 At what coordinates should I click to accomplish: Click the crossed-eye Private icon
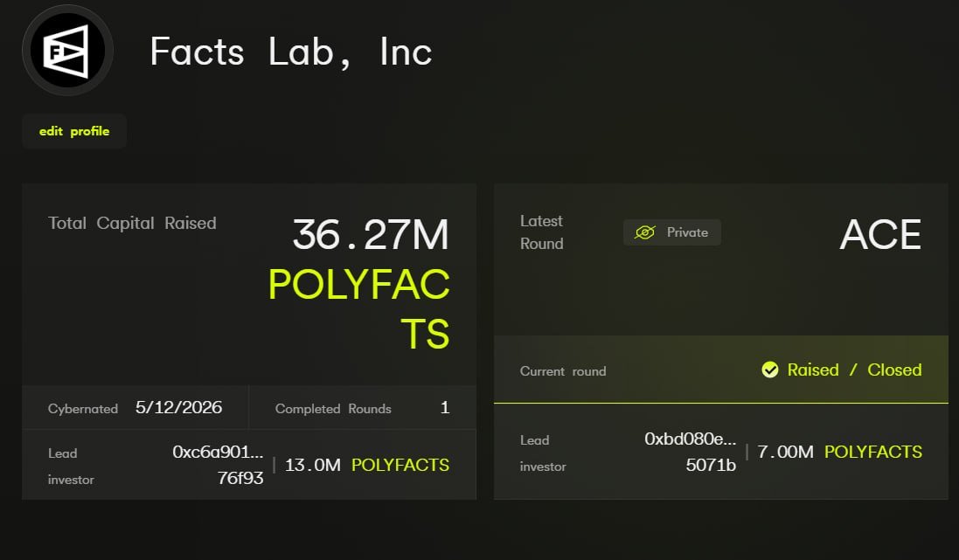click(x=644, y=232)
